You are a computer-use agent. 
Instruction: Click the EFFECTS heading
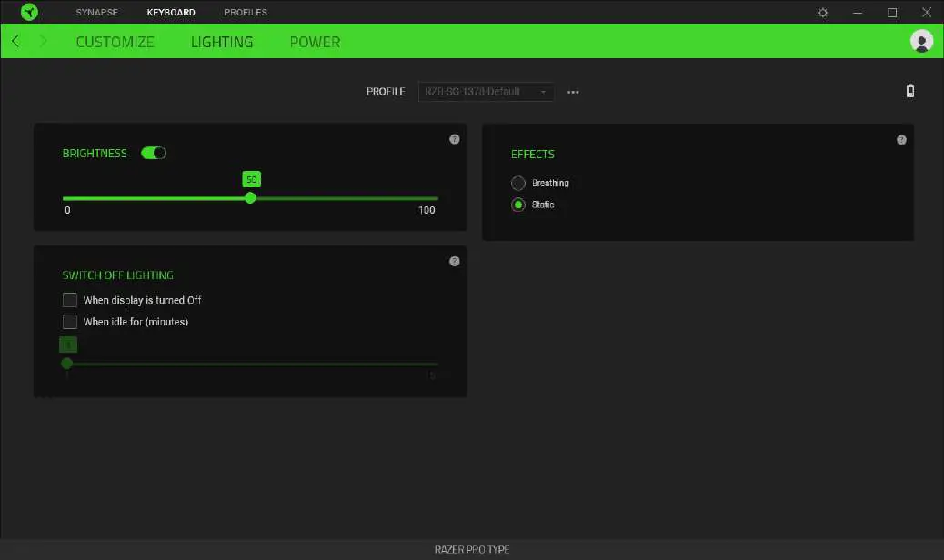click(x=533, y=154)
